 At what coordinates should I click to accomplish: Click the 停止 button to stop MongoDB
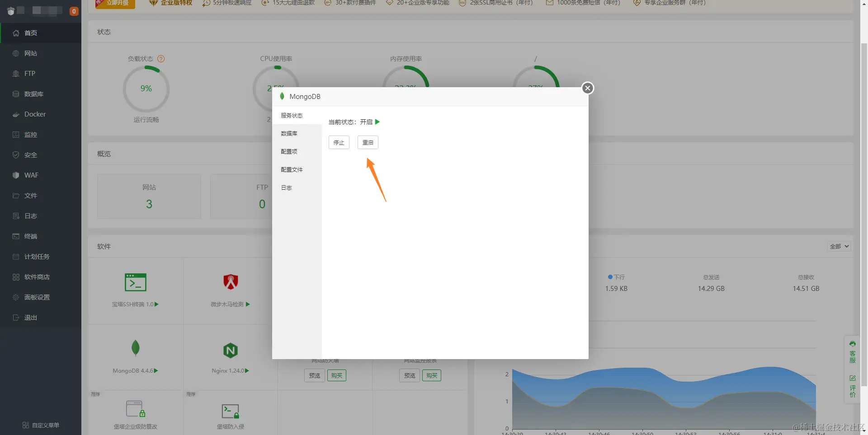(339, 143)
